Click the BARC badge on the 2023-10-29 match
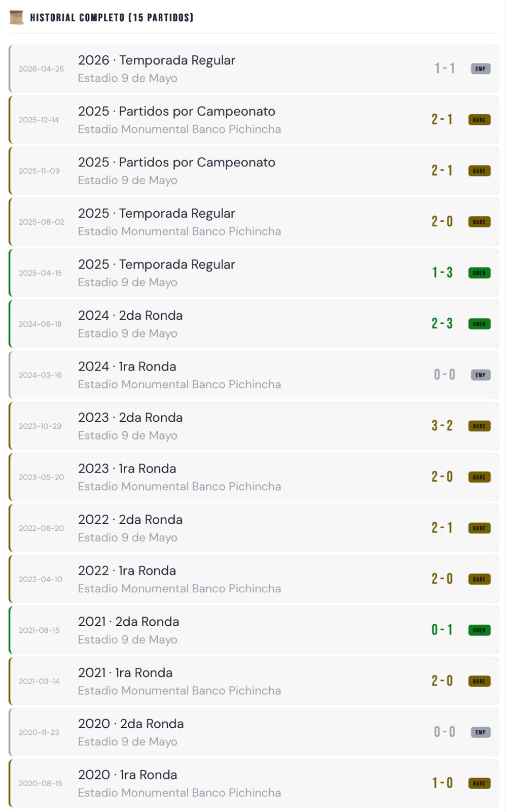Image resolution: width=506 pixels, height=812 pixels. (479, 426)
